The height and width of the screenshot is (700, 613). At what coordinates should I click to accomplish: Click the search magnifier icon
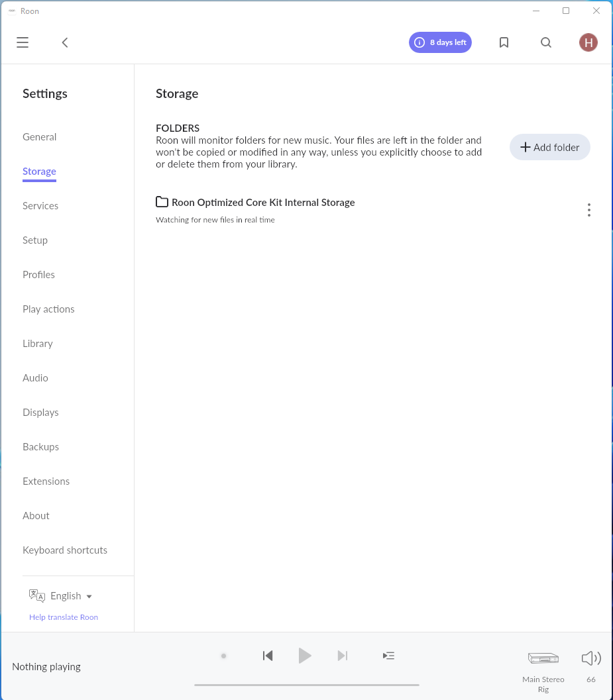[546, 42]
